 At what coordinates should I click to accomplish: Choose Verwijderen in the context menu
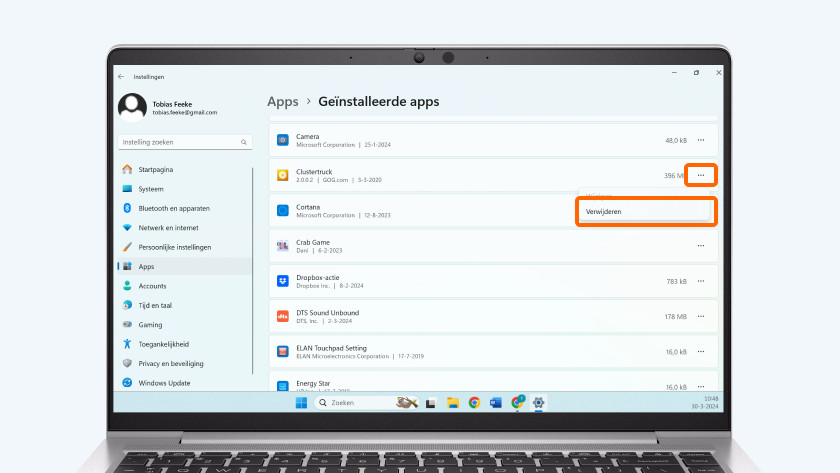(x=645, y=212)
